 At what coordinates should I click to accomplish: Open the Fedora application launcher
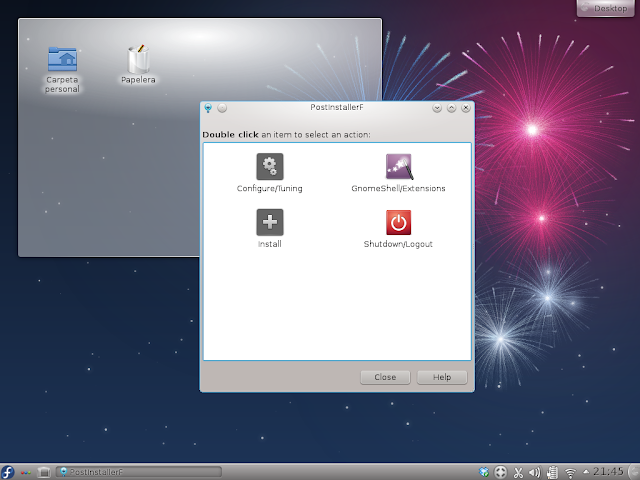point(7,472)
